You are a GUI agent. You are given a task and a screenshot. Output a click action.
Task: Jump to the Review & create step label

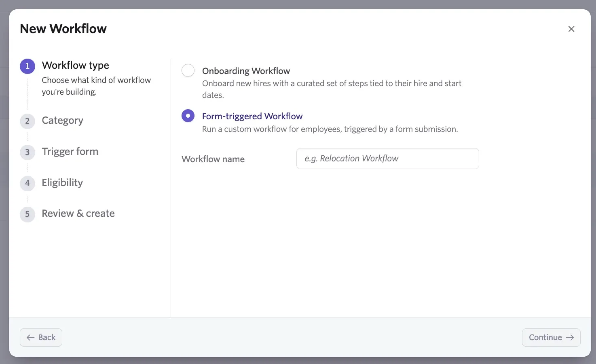[x=78, y=214]
